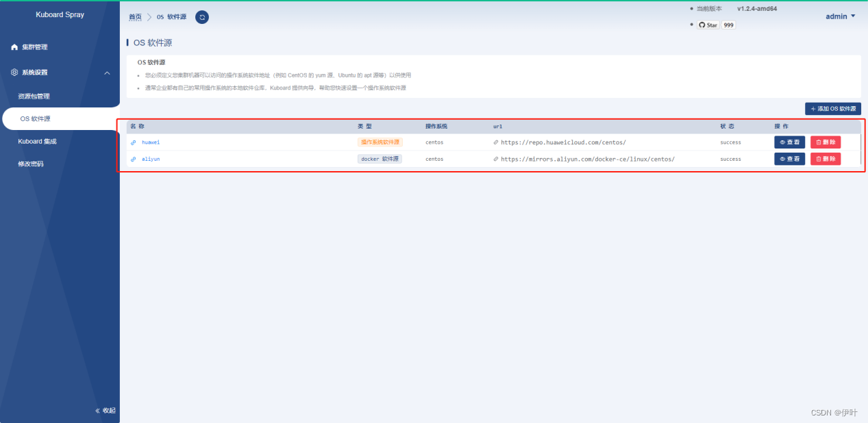The image size is (868, 423).
Task: Click the docker 软件源 type tag
Action: 380,159
